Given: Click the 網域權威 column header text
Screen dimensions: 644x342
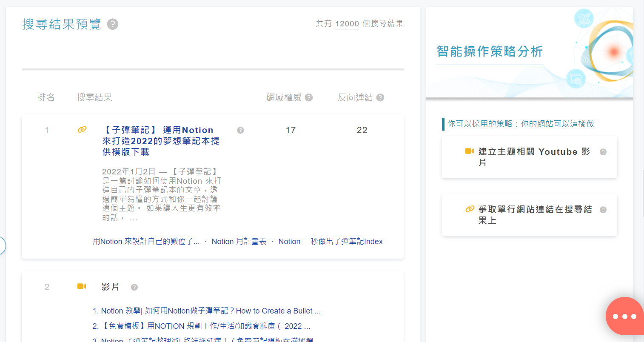Looking at the screenshot, I should 284,97.
